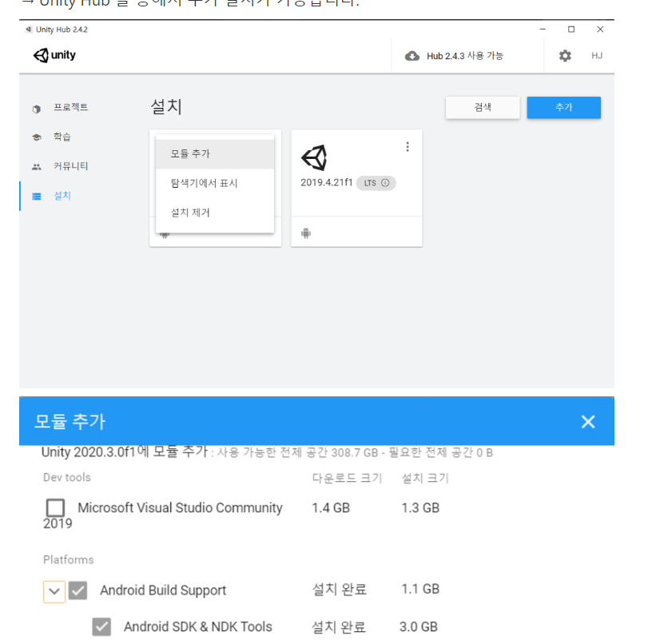Toggle Android SDK & NDK Tools checkbox
The image size is (656, 644).
point(101,627)
